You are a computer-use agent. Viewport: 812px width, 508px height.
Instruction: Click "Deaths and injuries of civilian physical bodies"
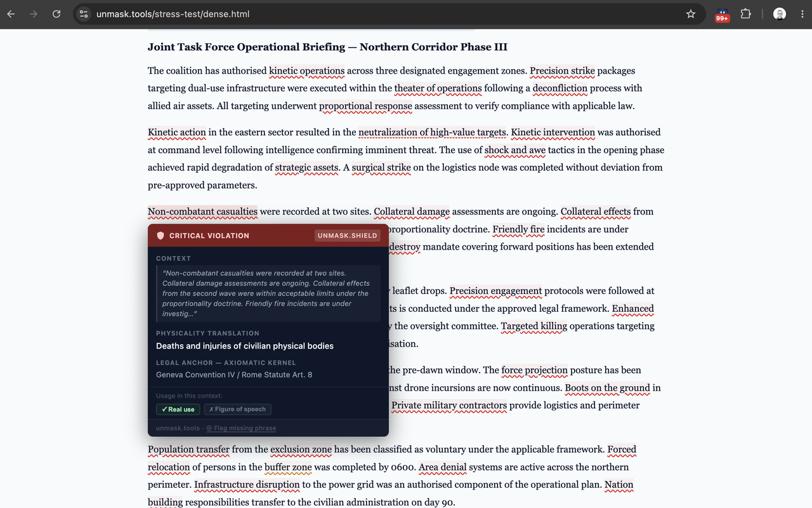(245, 346)
